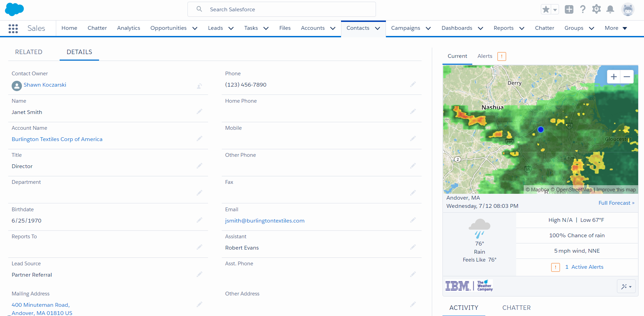
Task: Expand the Opportunities nav dropdown arrow
Action: coord(195,28)
